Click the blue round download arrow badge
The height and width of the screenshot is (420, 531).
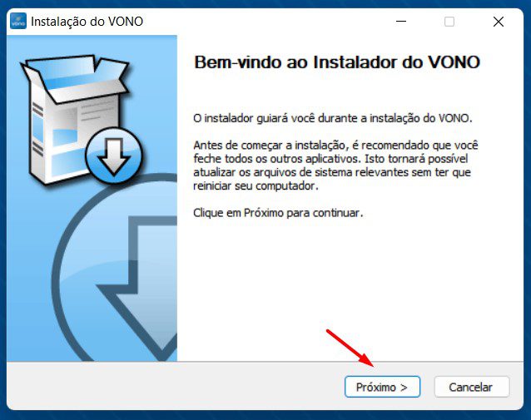click(x=114, y=156)
